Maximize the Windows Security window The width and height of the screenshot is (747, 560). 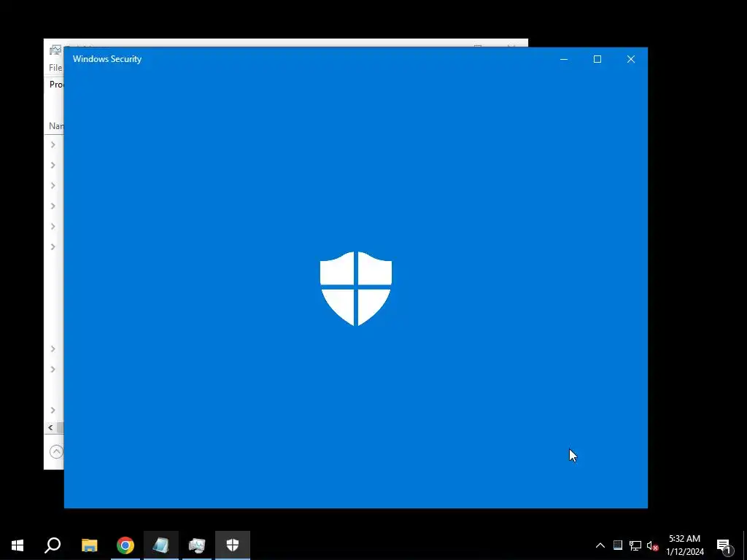point(597,59)
